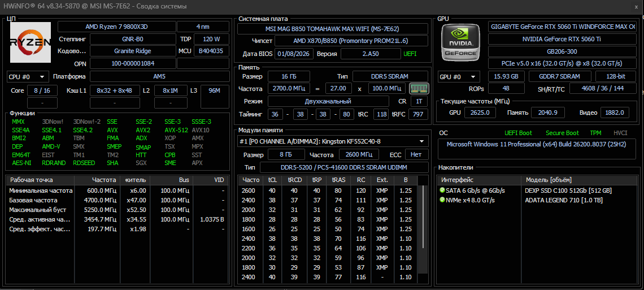
Task: Open the CPU #0 selector dropdown
Action: pos(28,77)
